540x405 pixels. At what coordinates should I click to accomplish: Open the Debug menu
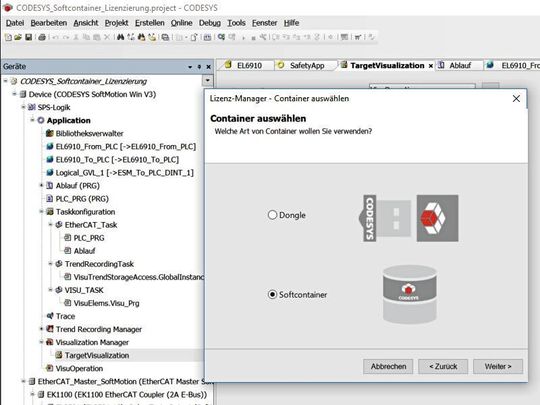[210, 23]
